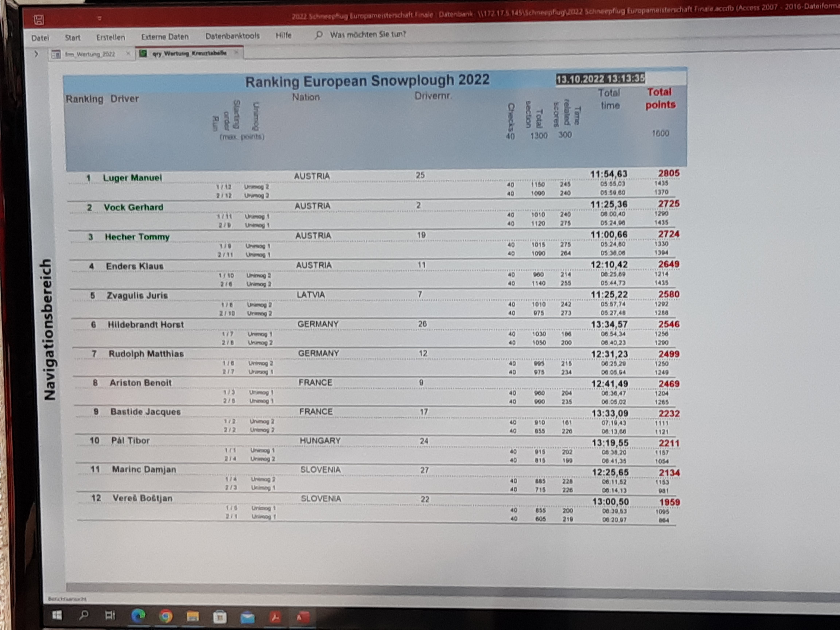Select driver name 'Zvagulis Juris'
Screen dimensions: 840x630
coord(137,295)
